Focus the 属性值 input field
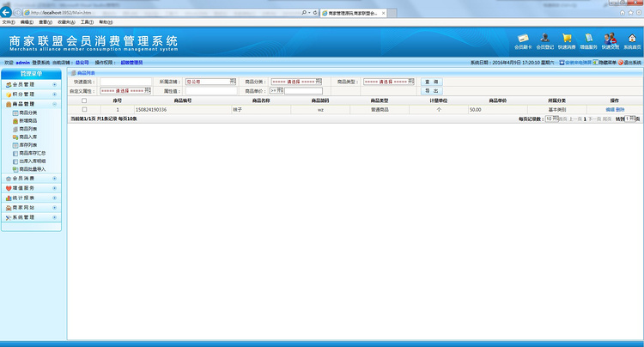Viewport: 644px width, 347px height. click(211, 91)
